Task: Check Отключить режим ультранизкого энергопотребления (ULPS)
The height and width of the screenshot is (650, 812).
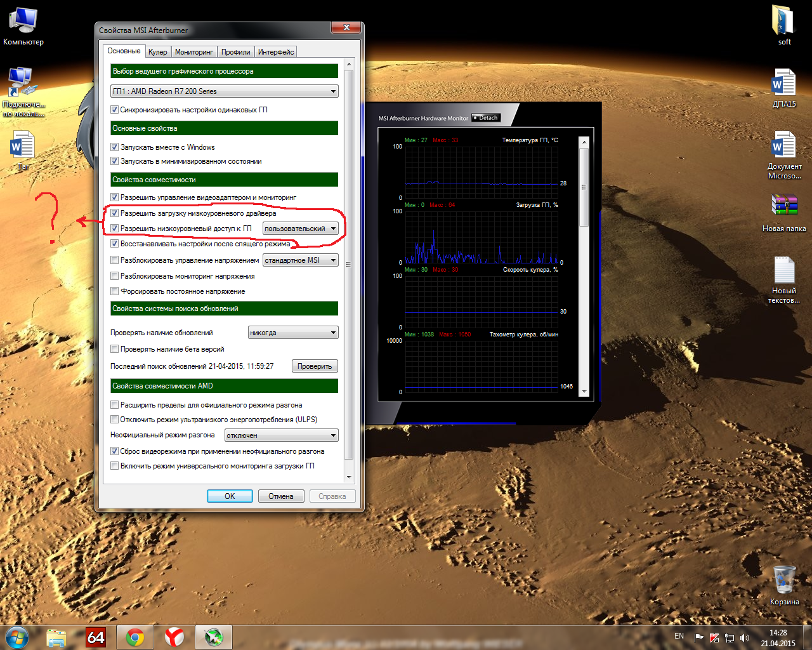Action: pyautogui.click(x=115, y=420)
